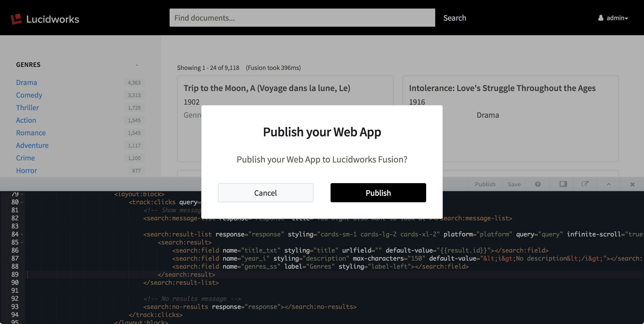The image size is (644, 324).
Task: Open the admin user dropdown
Action: [x=614, y=18]
